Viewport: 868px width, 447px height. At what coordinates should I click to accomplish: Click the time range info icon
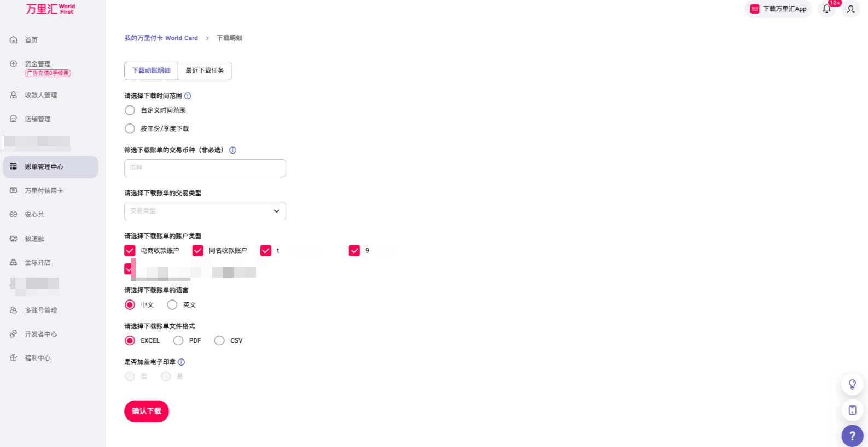click(x=188, y=96)
